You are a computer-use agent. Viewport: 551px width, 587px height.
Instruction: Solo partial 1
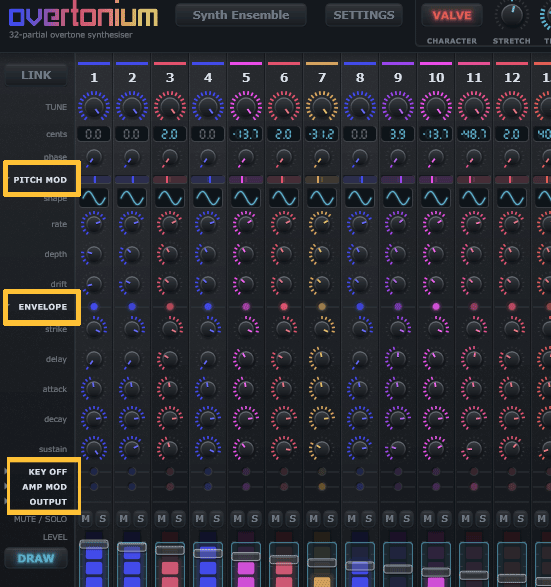103,518
